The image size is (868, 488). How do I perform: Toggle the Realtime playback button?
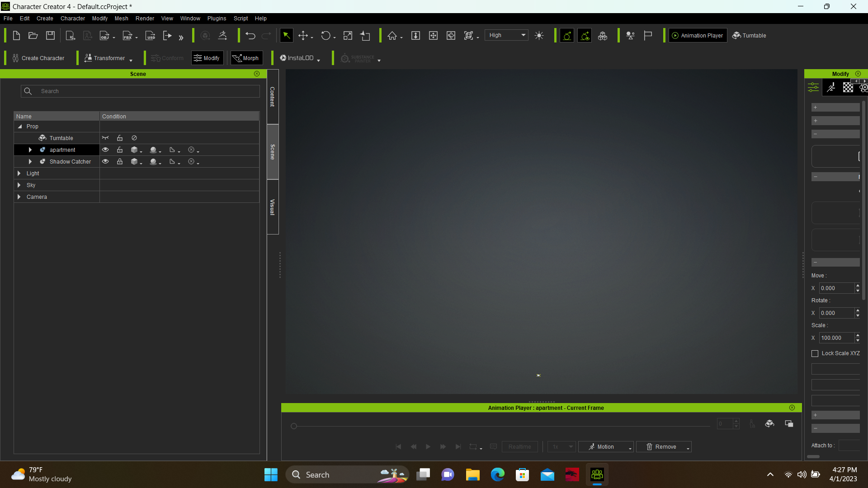point(519,446)
